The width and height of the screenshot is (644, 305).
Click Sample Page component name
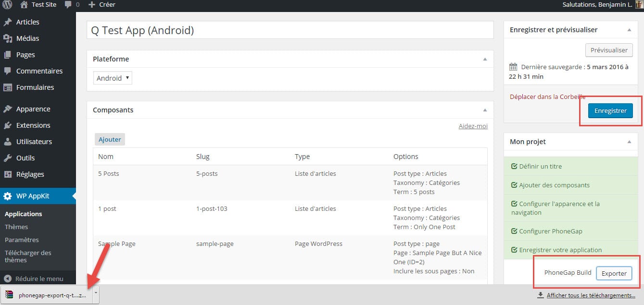[117, 244]
